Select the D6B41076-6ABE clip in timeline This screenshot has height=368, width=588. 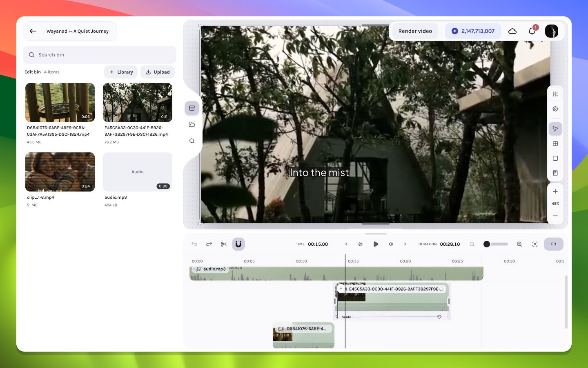point(303,335)
